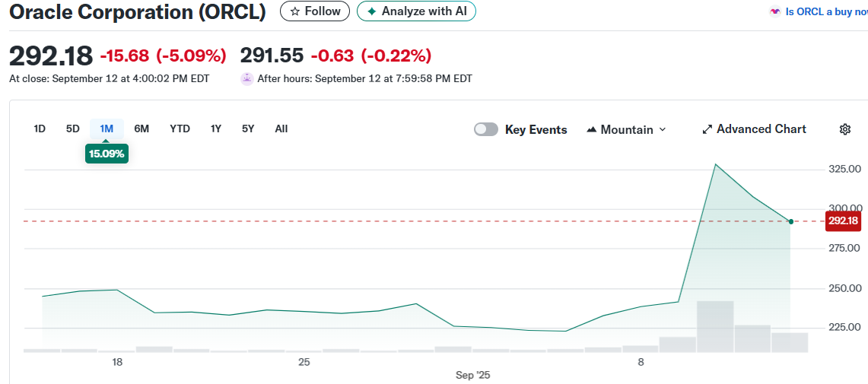The height and width of the screenshot is (384, 868).
Task: Click the 291.55 after-hours price
Action: pos(272,56)
